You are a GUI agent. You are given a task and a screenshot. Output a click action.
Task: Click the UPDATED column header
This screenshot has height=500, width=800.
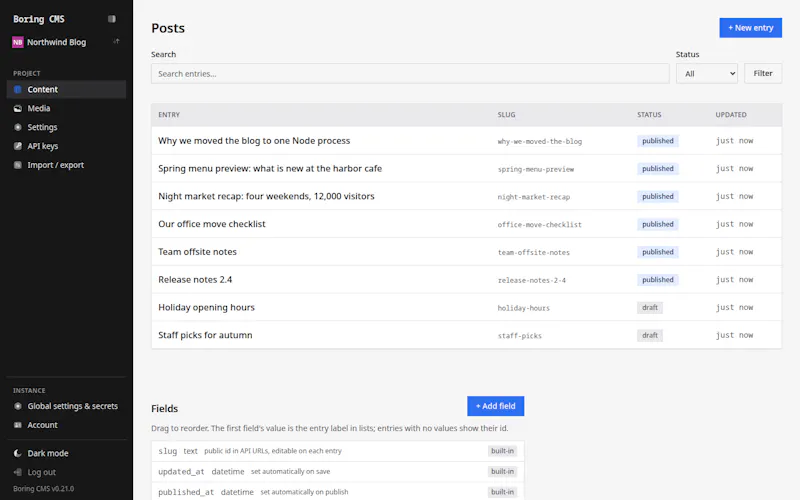(731, 115)
